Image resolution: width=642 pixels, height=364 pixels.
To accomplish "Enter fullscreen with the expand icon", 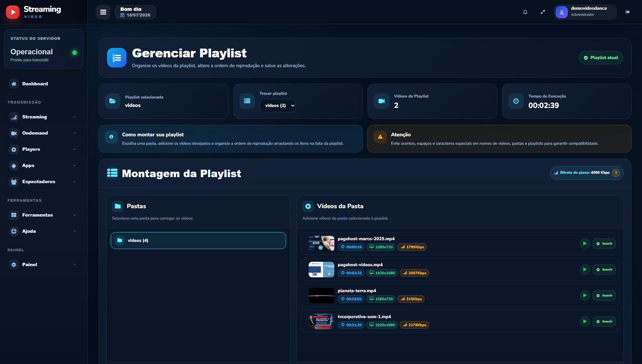I will (543, 12).
